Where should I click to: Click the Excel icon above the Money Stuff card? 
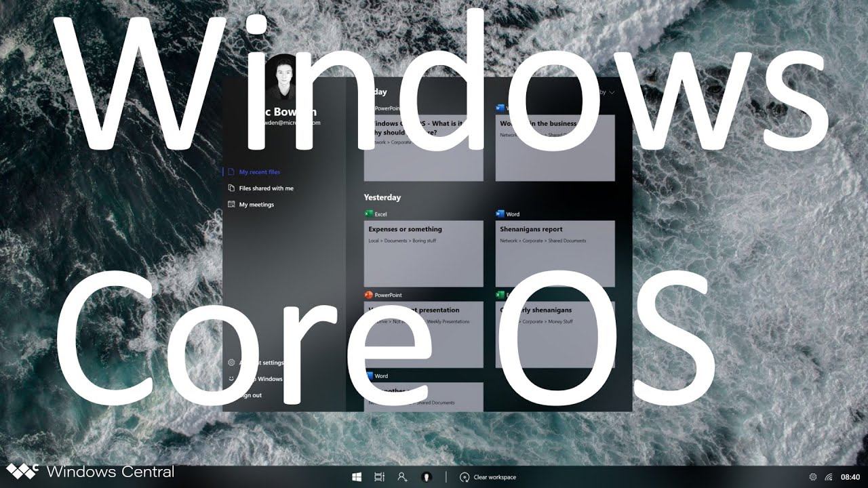(500, 296)
